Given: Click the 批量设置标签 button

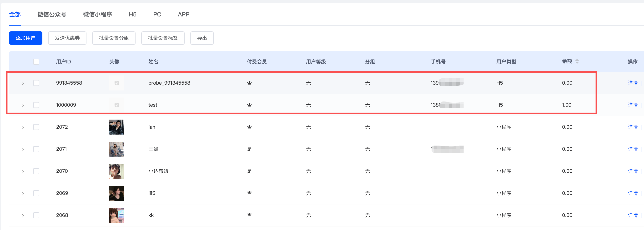Looking at the screenshot, I should click(x=163, y=38).
